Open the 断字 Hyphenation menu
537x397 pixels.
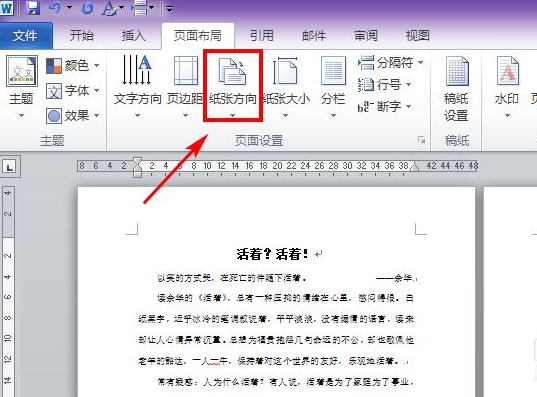coord(384,107)
